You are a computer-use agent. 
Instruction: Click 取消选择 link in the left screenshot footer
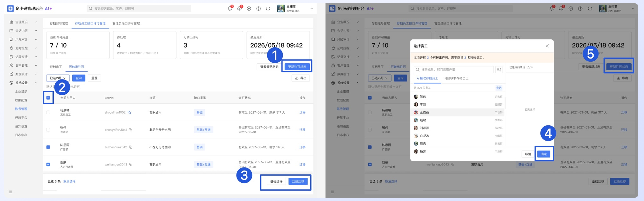point(69,182)
